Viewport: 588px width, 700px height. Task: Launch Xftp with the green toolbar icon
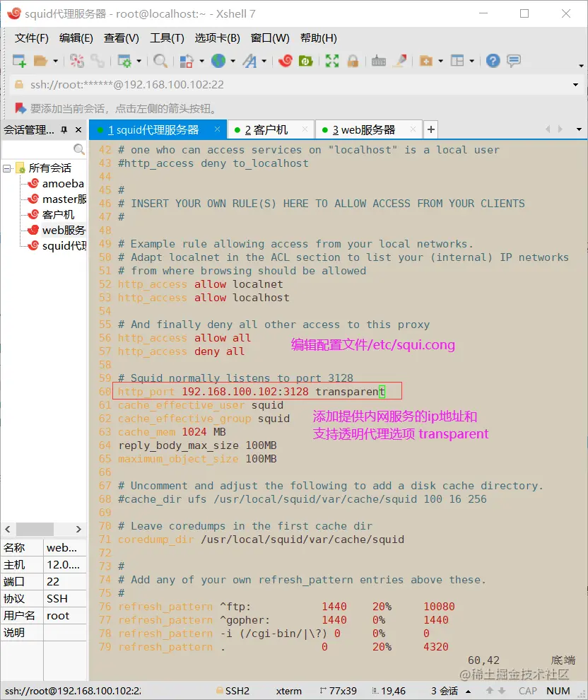(x=305, y=61)
